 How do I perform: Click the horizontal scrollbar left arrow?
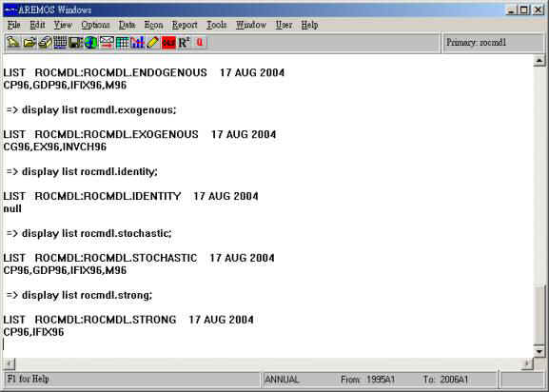click(10, 364)
